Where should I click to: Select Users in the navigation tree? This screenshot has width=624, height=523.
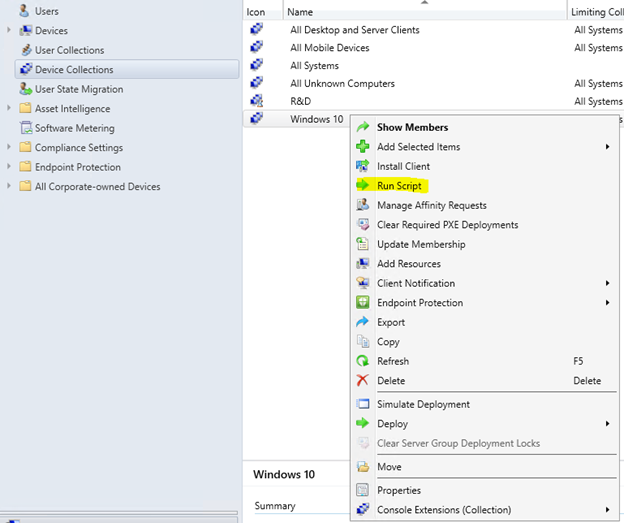pyautogui.click(x=47, y=11)
